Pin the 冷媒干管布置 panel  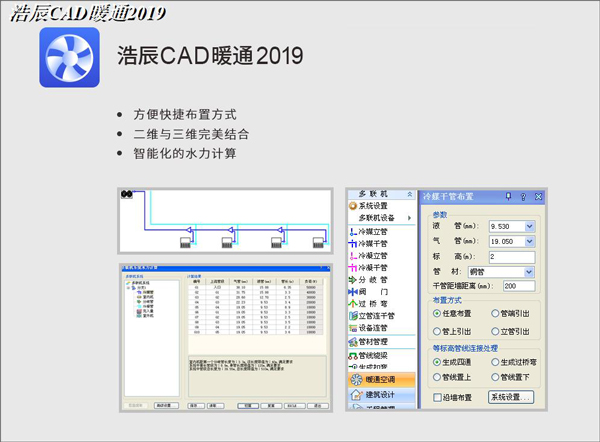pos(508,197)
